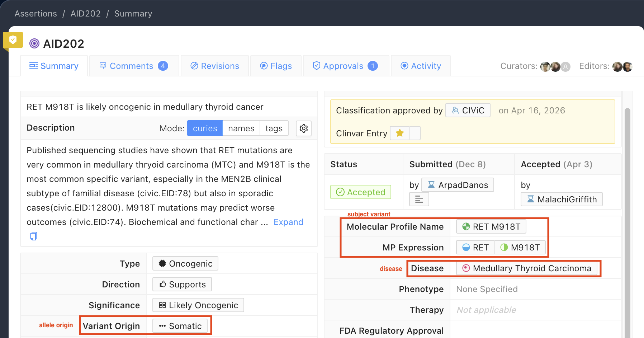644x338 pixels.
Task: Click the Summary breadcrumb item
Action: click(133, 14)
